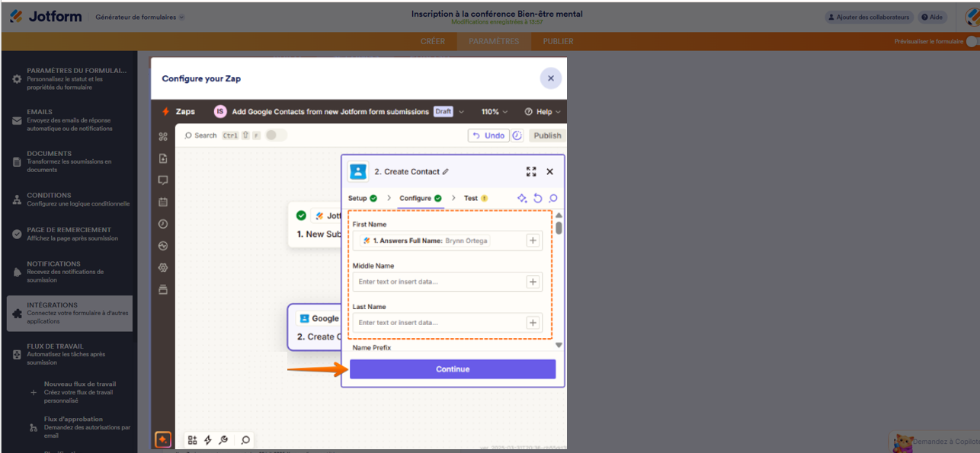Open the activity pulse icon in Zapier sidebar
Screen dimensions: 980x453
tap(162, 246)
